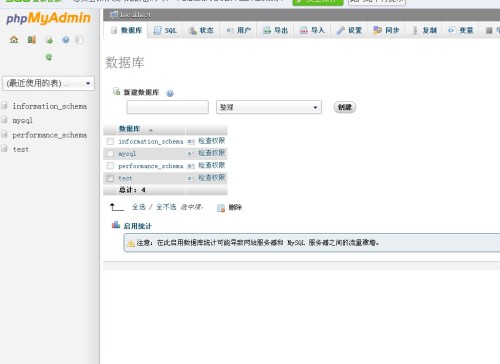Tick the performance_schema checkbox

click(110, 166)
